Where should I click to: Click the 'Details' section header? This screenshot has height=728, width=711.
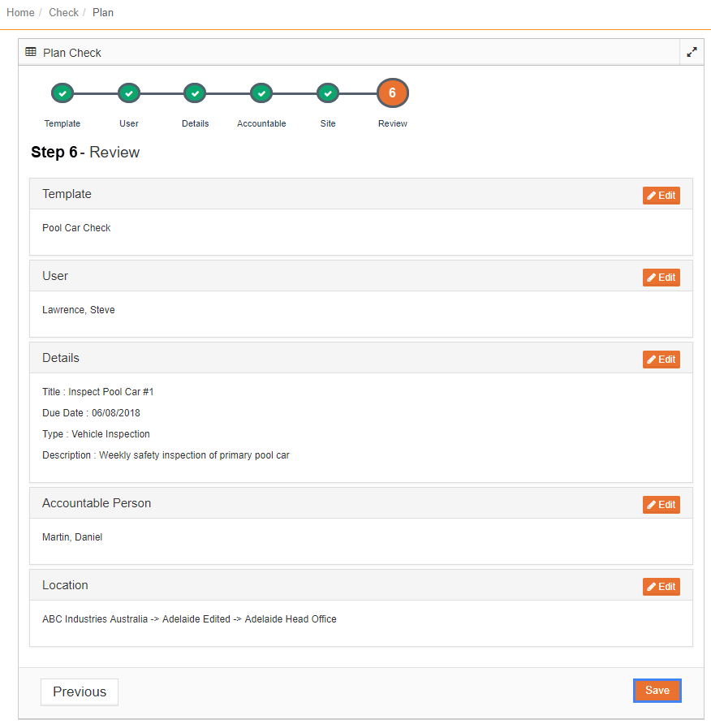tap(61, 358)
